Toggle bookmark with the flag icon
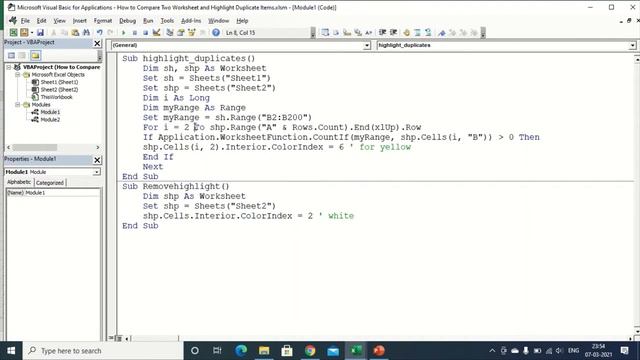 click(x=442, y=33)
